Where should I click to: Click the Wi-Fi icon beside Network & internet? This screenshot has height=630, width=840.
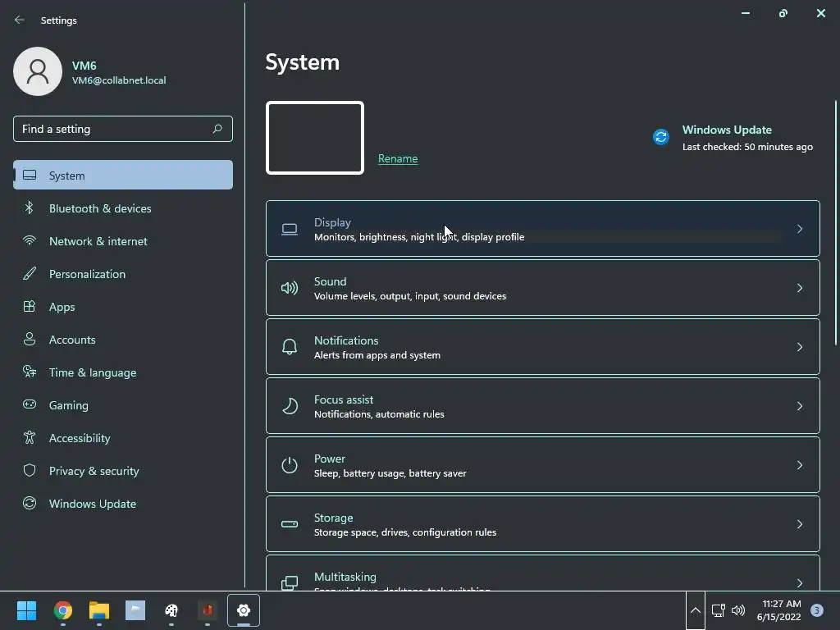point(30,240)
